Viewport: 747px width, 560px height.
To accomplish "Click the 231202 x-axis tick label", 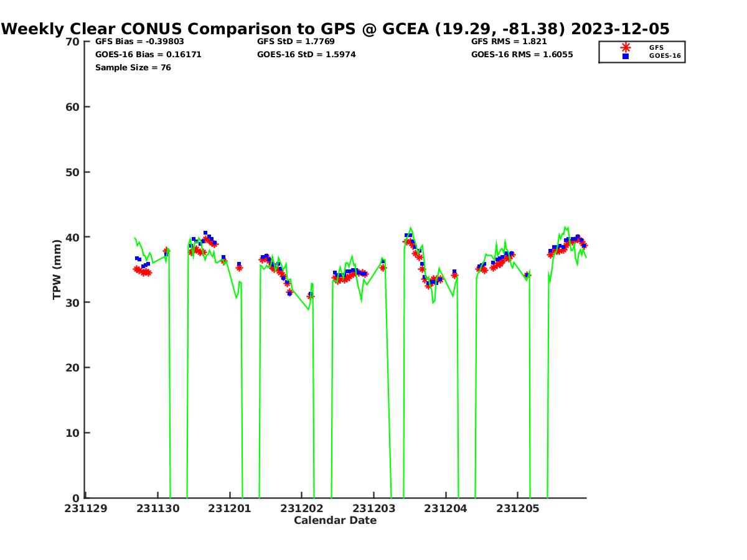I will 301,508.
